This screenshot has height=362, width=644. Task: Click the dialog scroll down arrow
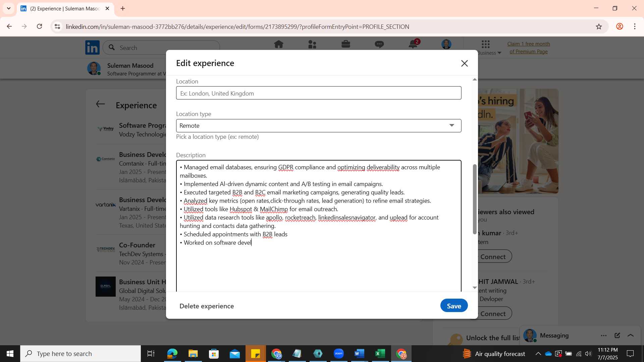click(474, 288)
